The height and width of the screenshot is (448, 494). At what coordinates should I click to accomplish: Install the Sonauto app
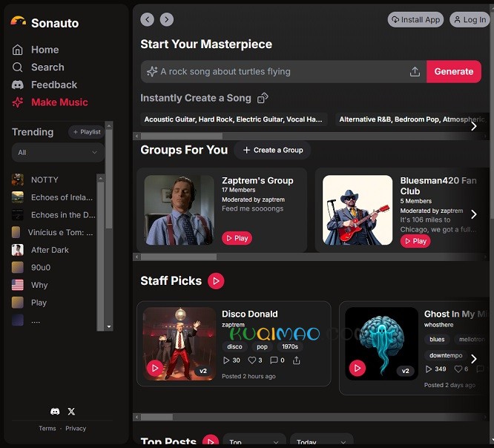(x=415, y=19)
